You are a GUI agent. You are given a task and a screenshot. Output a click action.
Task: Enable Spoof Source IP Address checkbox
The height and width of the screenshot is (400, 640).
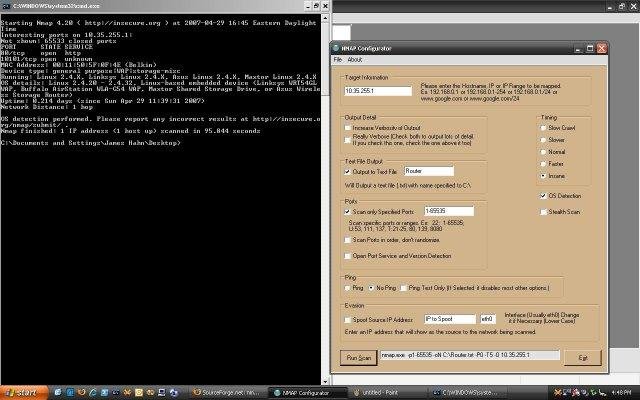pyautogui.click(x=348, y=320)
